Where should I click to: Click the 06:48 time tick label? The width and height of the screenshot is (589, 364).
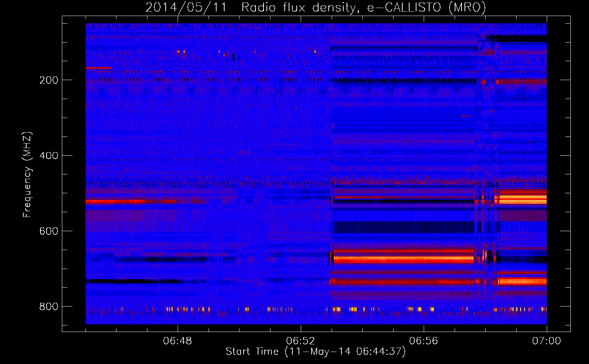(x=178, y=341)
